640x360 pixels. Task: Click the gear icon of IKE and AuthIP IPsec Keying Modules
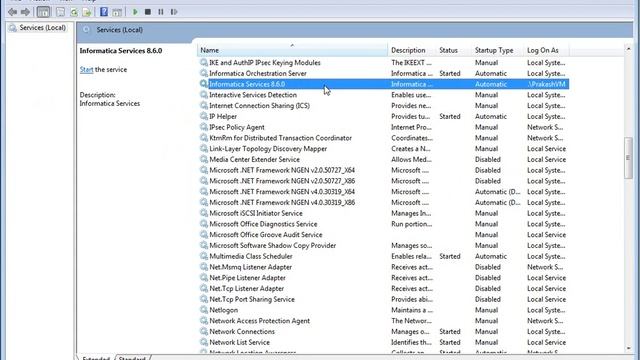coord(204,62)
